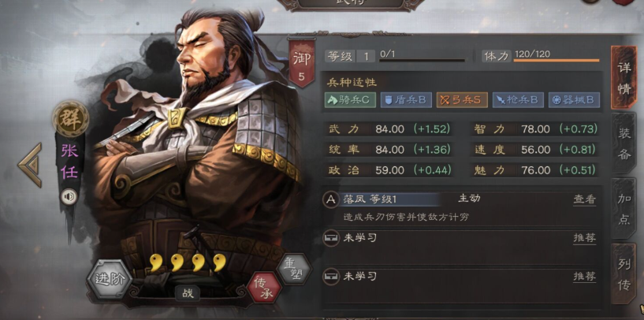Tap the 御 5 cost banner
This screenshot has height=320, width=644.
pos(301,63)
